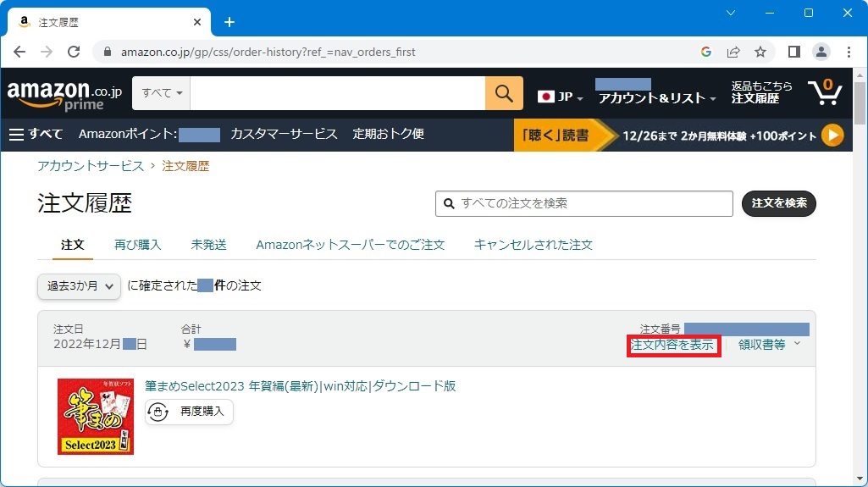This screenshot has width=868, height=487.
Task: Open the Chrome three-dot menu
Action: [849, 52]
